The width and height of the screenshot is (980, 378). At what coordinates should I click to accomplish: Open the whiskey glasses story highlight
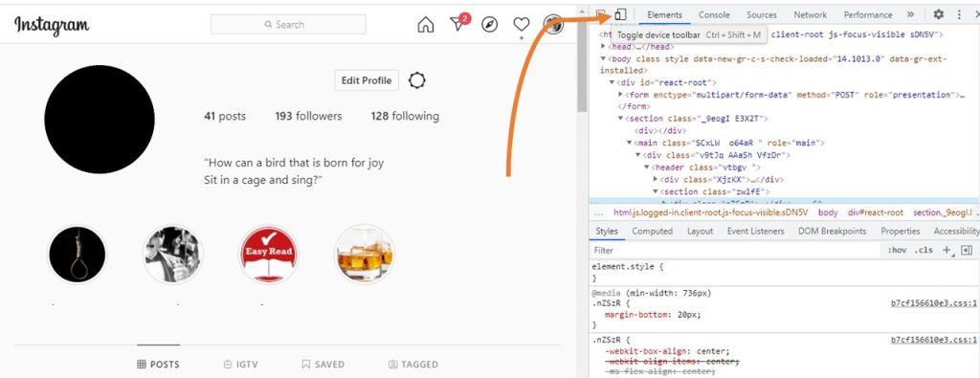(365, 255)
